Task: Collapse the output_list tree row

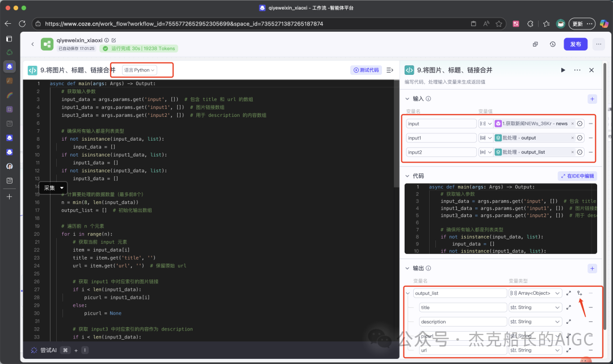Action: (408, 293)
